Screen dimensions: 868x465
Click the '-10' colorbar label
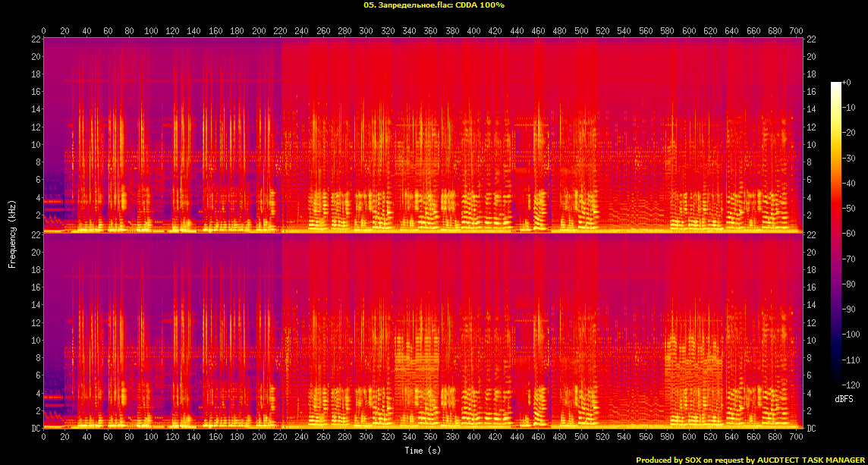coord(848,108)
